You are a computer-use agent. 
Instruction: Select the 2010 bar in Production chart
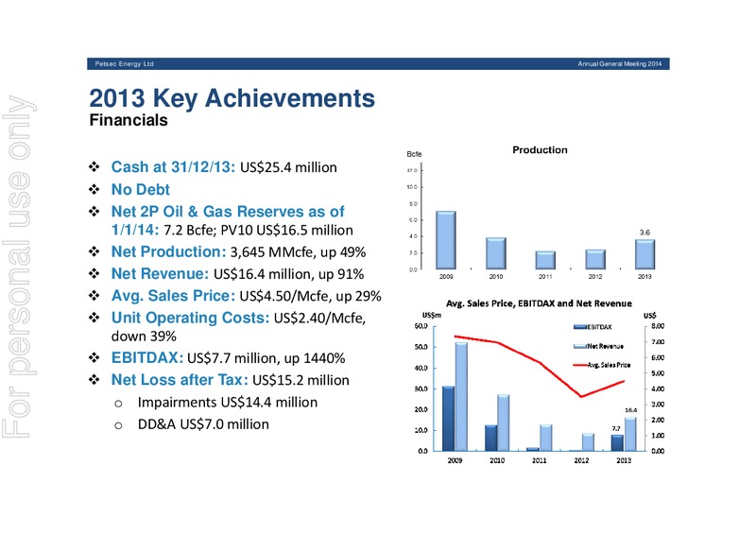(x=495, y=253)
